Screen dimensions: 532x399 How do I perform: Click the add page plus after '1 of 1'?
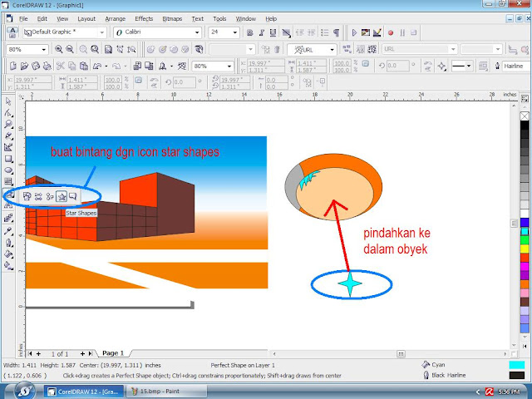coord(82,353)
